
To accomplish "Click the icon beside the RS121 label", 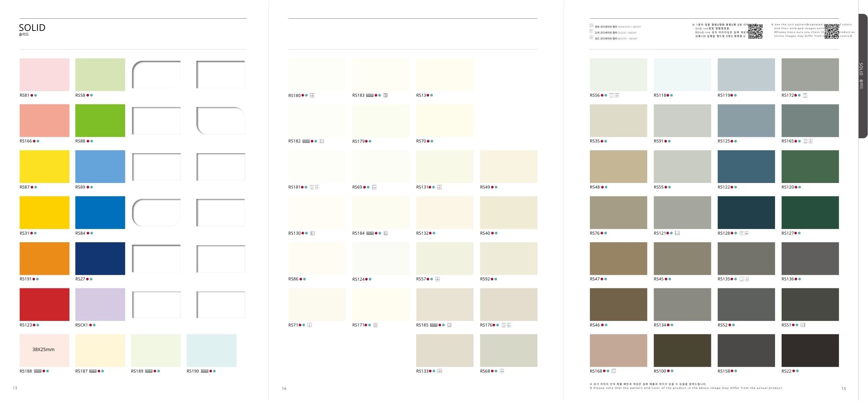I will [x=677, y=233].
